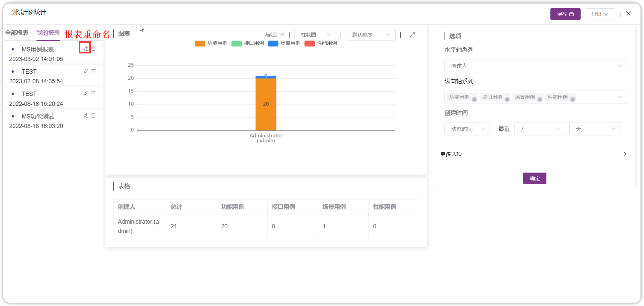Delete the MS功能测试 report via trash icon
Viewport: 644px width, 306px height.
pyautogui.click(x=94, y=115)
